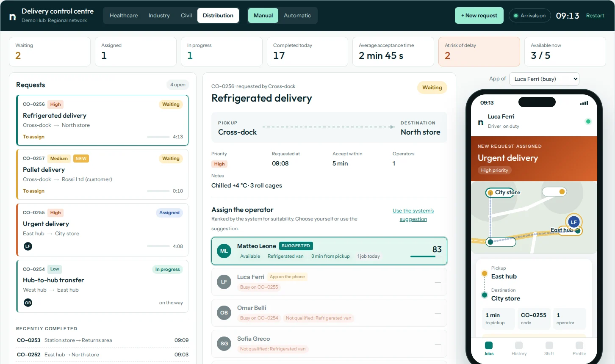This screenshot has height=364, width=615.
Task: Click the timer bar on CO-0256 card
Action: (158, 137)
